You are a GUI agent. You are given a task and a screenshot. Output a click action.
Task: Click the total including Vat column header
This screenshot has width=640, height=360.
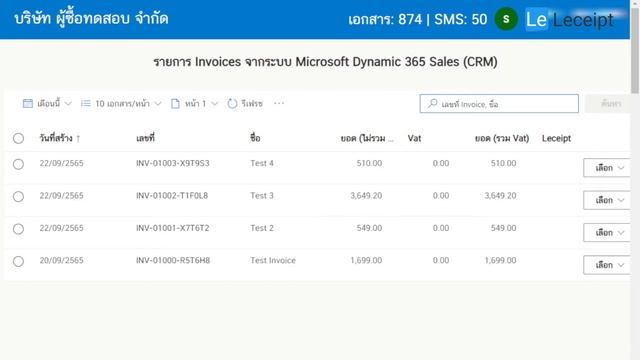pyautogui.click(x=502, y=138)
